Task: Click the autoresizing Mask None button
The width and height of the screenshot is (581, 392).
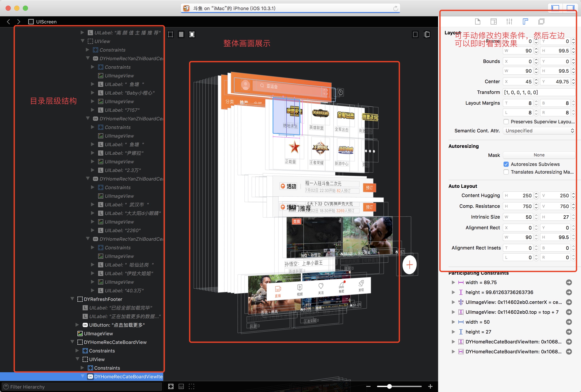Action: point(539,155)
